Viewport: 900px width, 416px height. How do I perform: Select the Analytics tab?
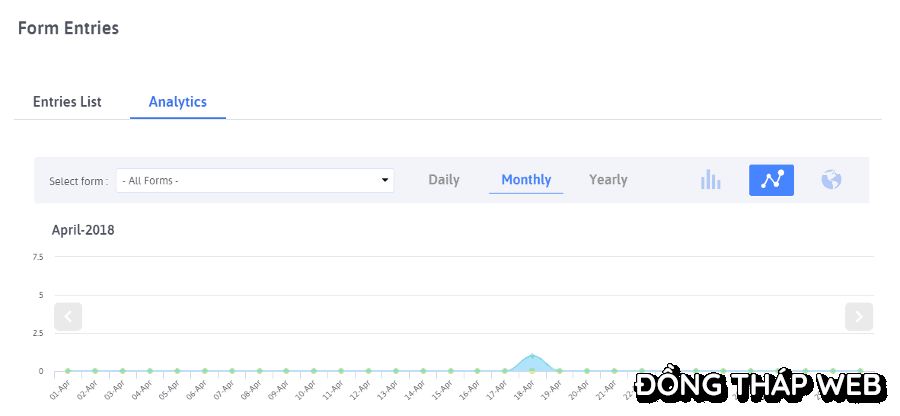(x=178, y=102)
